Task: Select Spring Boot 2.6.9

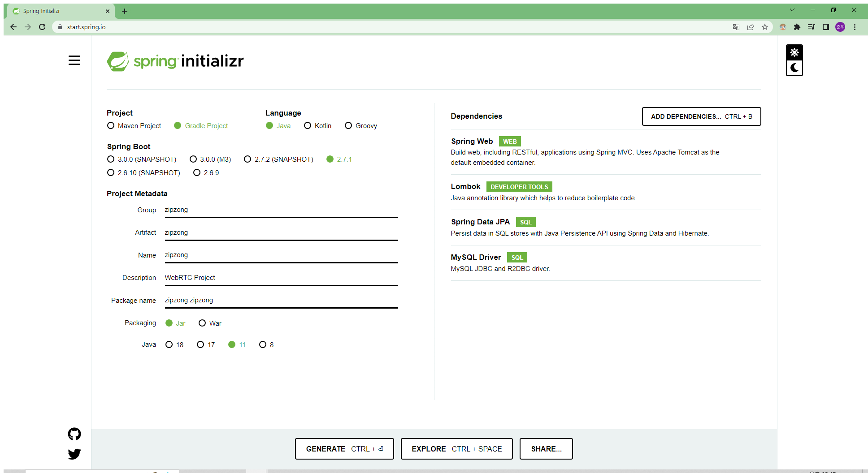Action: pos(206,173)
